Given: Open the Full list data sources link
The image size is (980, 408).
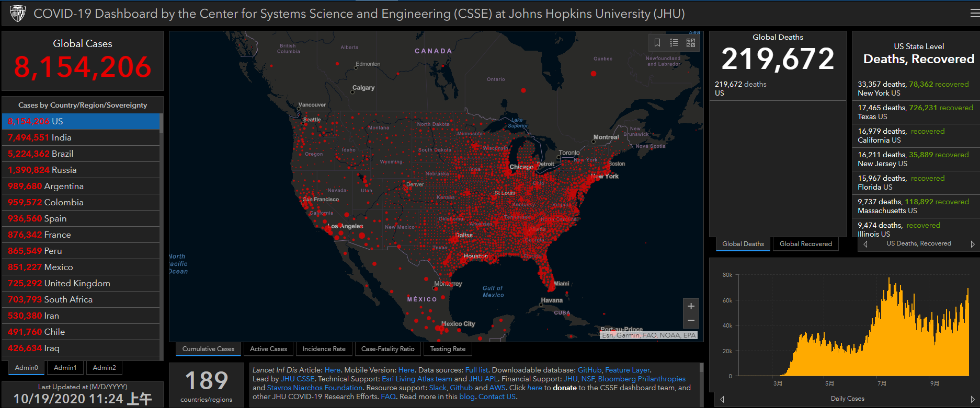Looking at the screenshot, I should click(476, 370).
